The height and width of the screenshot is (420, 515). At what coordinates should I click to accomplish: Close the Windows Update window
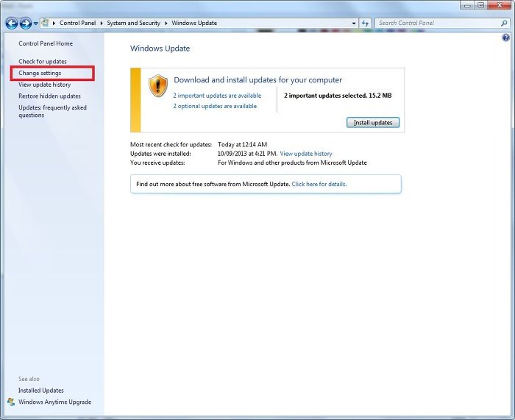click(500, 5)
